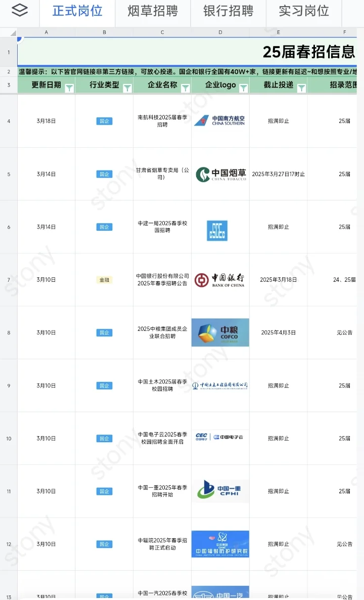The width and height of the screenshot is (364, 600).
Task: Click the 金融 tag in the 中国银行 row
Action: click(104, 280)
